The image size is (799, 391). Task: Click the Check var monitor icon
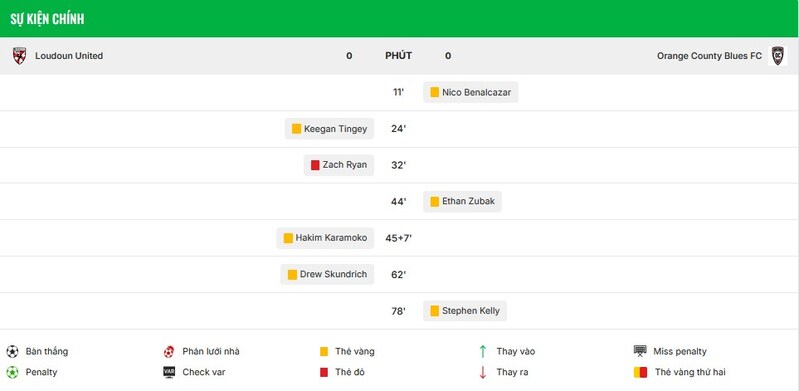click(169, 372)
